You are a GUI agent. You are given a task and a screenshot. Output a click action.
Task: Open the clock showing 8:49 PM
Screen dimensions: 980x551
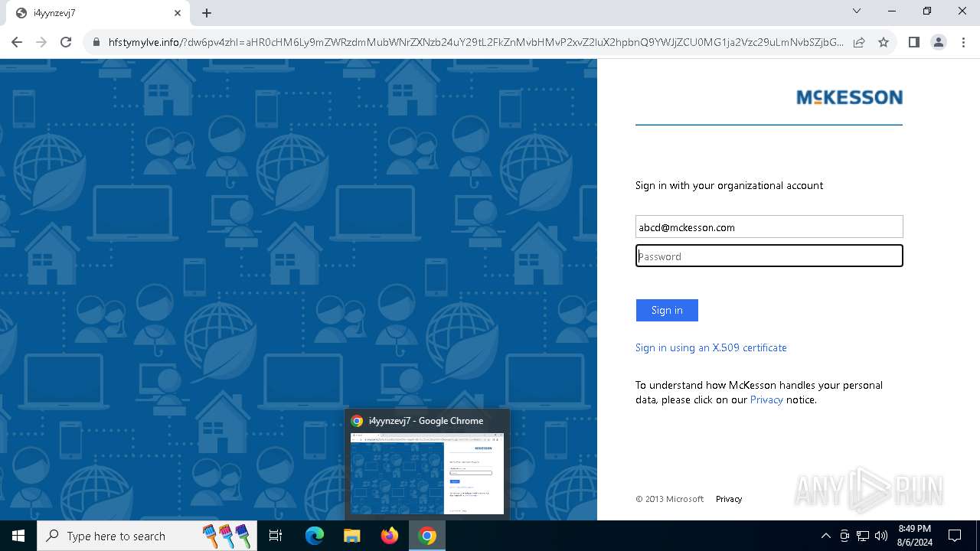(915, 536)
